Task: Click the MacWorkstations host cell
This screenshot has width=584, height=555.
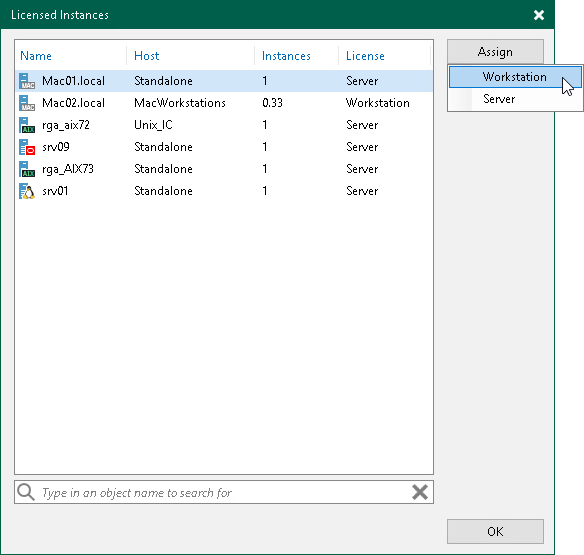Action: click(x=180, y=103)
